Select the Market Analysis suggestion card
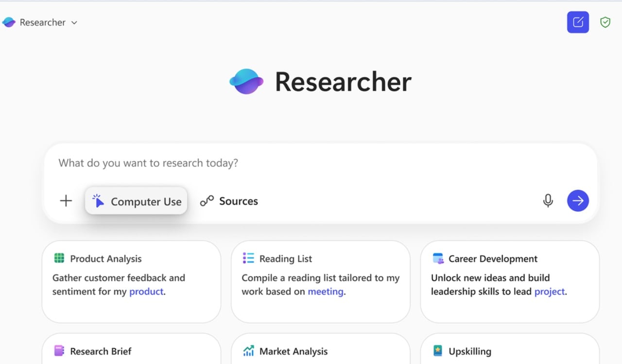Screen dimensions: 622x364 (320, 350)
